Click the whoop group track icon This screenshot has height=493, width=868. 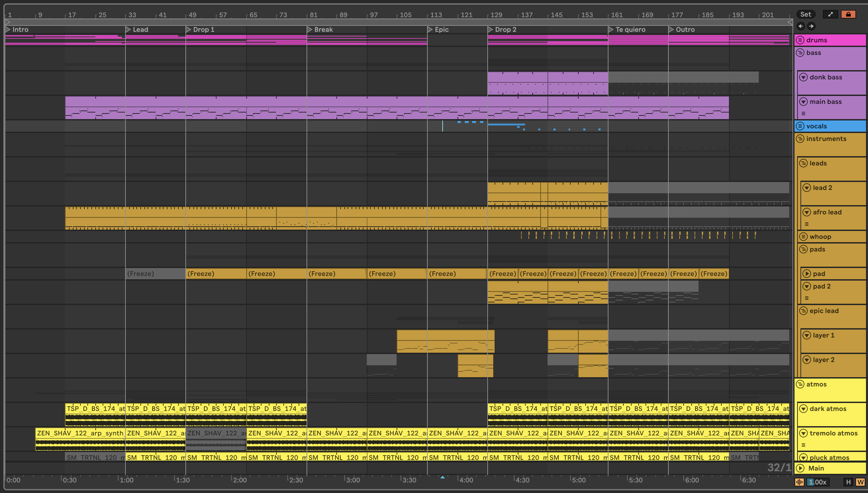[x=803, y=236]
